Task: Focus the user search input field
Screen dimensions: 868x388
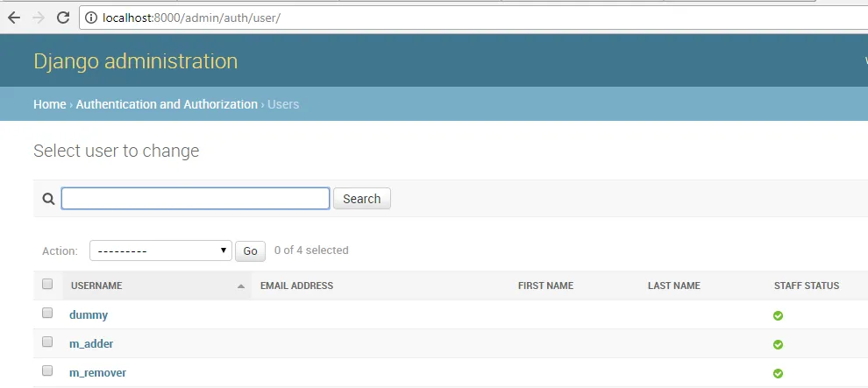Action: [x=196, y=199]
